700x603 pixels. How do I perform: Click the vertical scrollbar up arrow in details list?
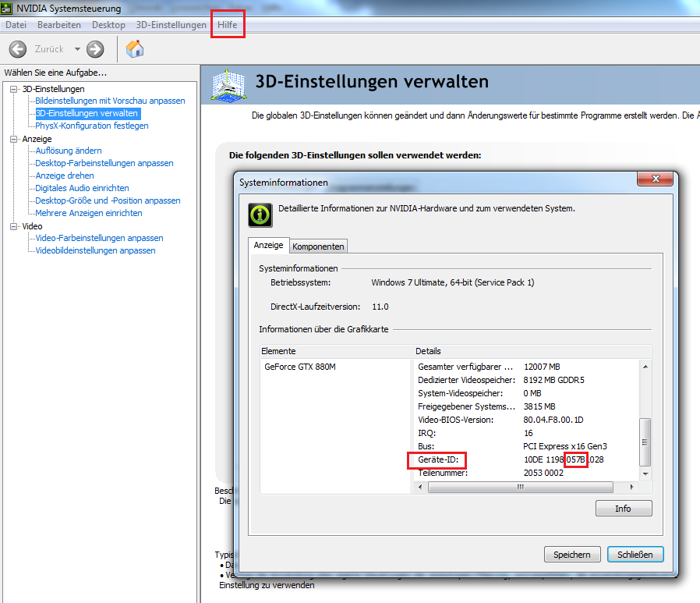[645, 367]
